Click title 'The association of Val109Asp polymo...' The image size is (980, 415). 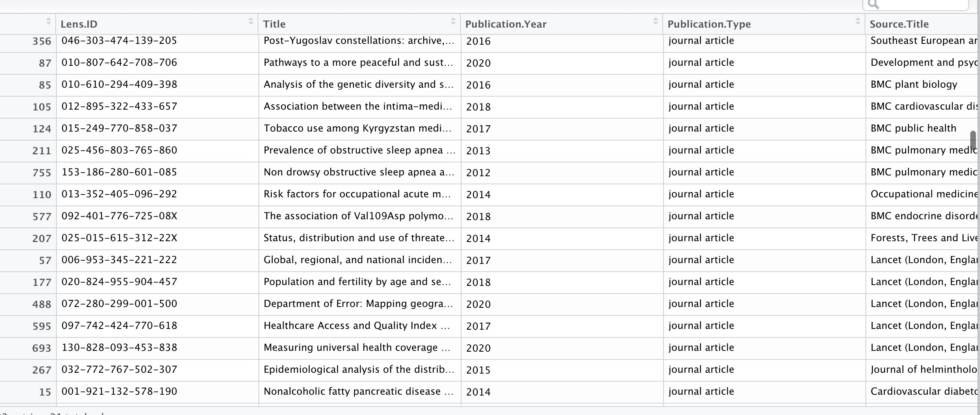pyautogui.click(x=358, y=216)
